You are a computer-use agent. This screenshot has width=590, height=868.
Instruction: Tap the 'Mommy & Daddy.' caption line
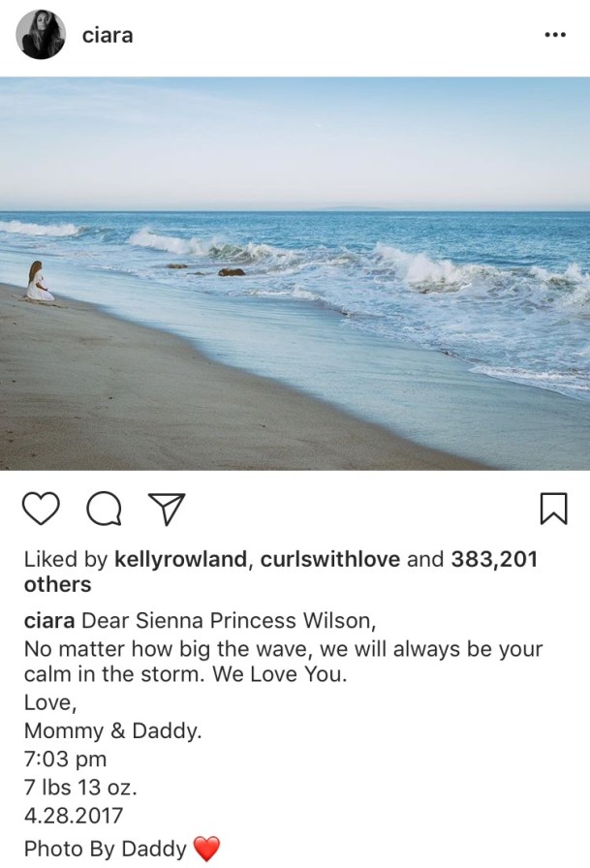(x=113, y=730)
